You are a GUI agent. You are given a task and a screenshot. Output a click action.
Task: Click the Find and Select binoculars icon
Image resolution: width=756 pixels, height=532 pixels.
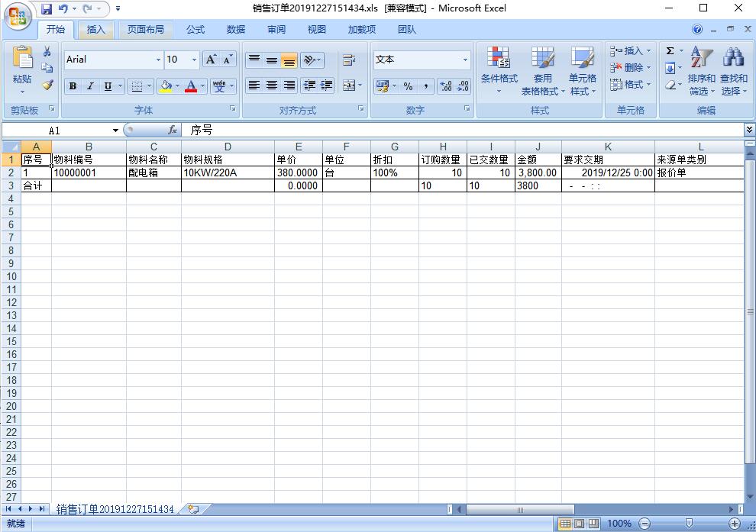(x=733, y=73)
